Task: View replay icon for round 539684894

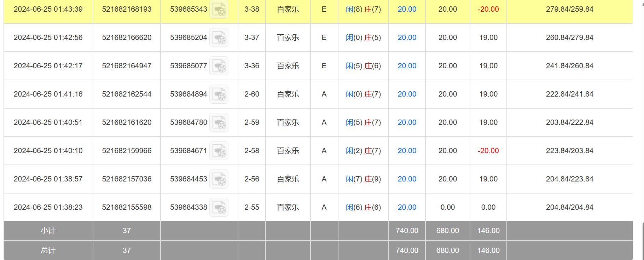Action: pos(219,94)
